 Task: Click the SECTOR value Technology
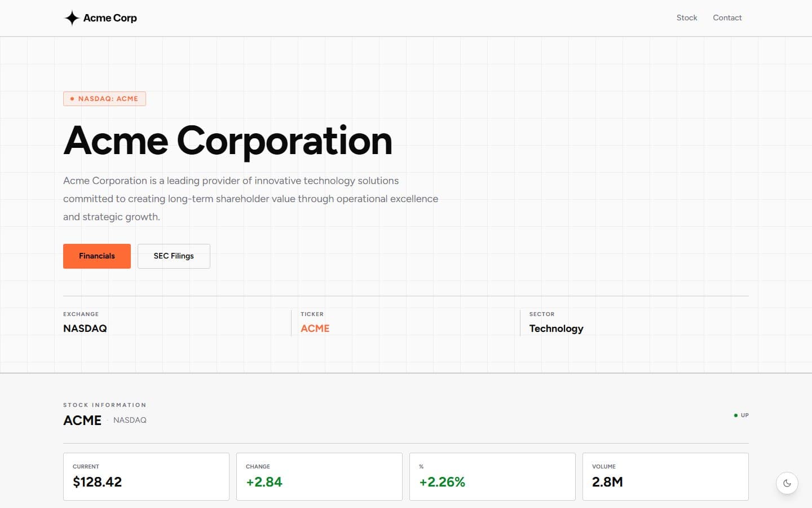[556, 329]
